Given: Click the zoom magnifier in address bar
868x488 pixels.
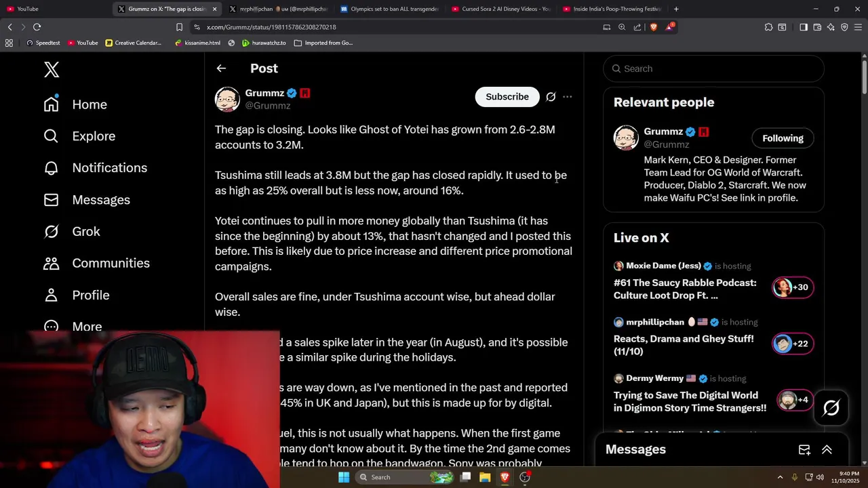Looking at the screenshot, I should [x=622, y=27].
